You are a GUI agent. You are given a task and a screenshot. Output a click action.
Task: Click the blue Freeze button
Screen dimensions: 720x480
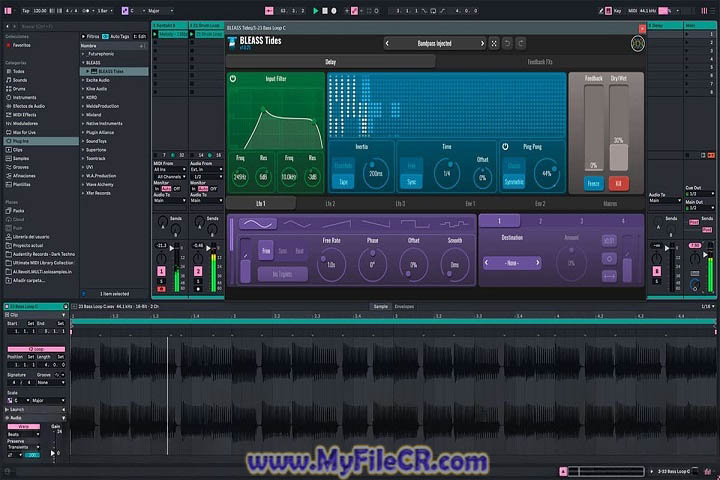tap(593, 184)
